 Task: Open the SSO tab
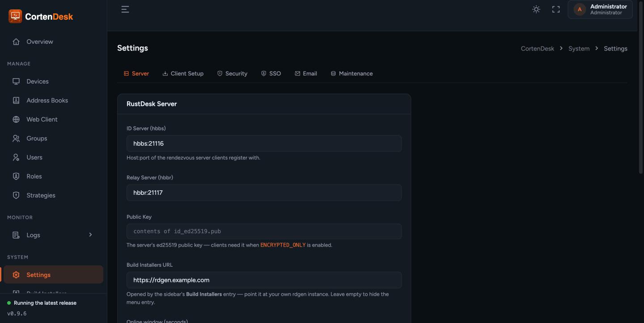click(271, 74)
